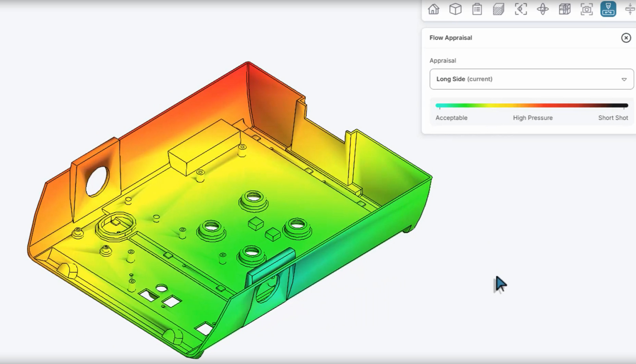
Task: Click the High Pressure legend label
Action: 533,118
